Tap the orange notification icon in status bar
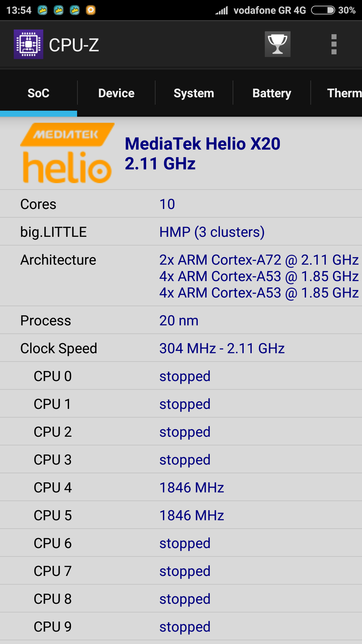The height and width of the screenshot is (644, 362). click(x=91, y=10)
